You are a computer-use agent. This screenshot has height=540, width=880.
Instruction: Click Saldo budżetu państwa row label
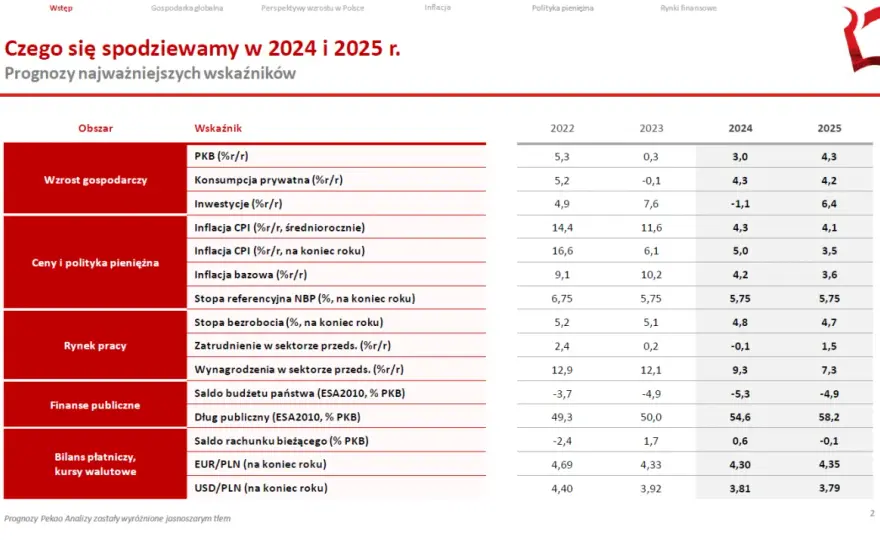click(300, 393)
